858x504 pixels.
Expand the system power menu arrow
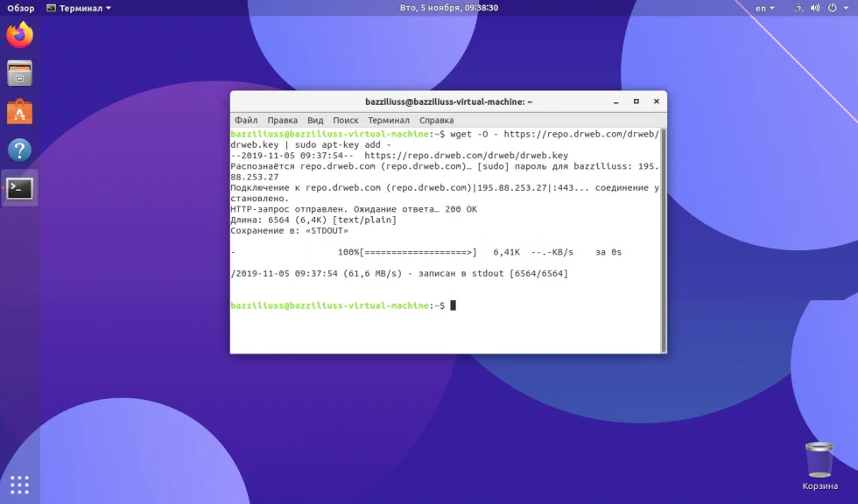coord(845,8)
